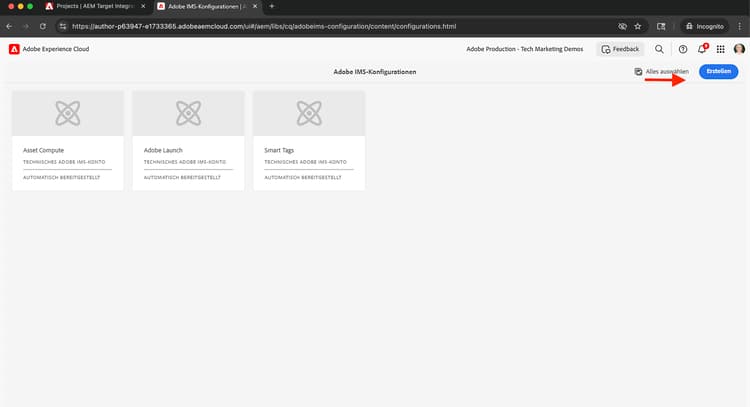Switch to the Projects AEM Target browser tab
750x407 pixels.
click(x=93, y=6)
